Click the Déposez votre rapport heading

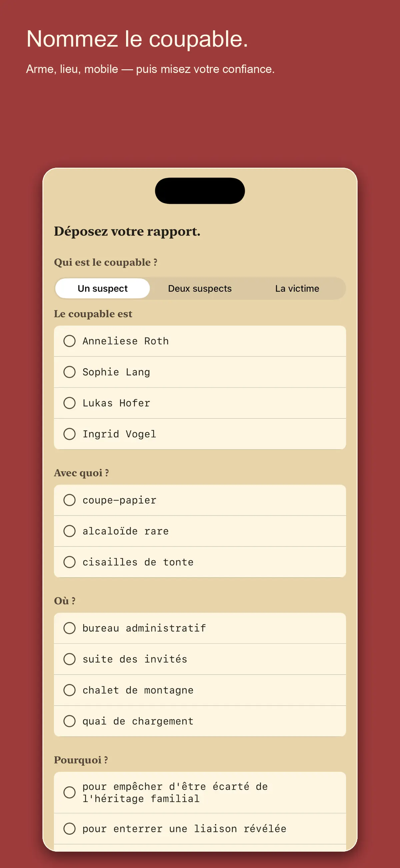click(127, 231)
